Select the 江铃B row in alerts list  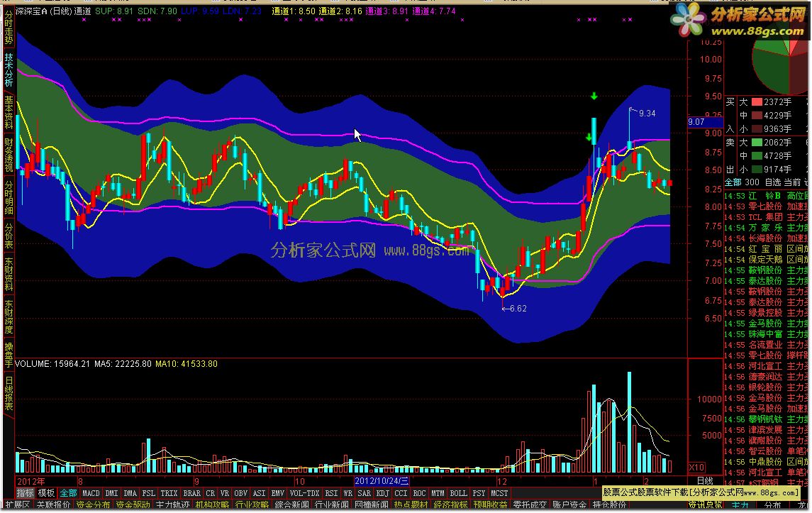(766, 195)
